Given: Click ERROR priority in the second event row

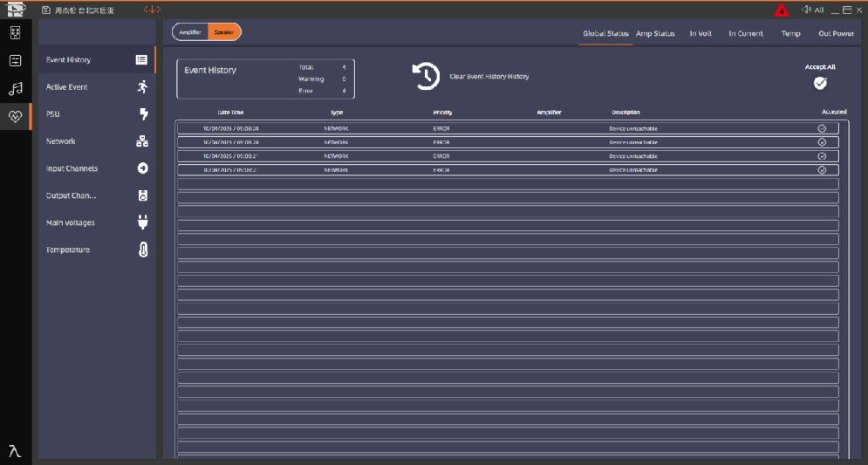Looking at the screenshot, I should [x=441, y=142].
